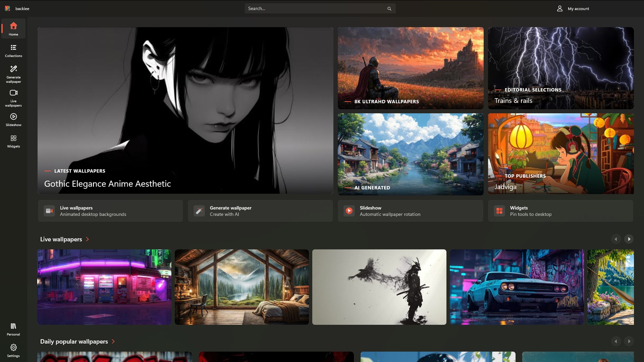
Task: Click the Slideshow card play icon
Action: tap(349, 211)
